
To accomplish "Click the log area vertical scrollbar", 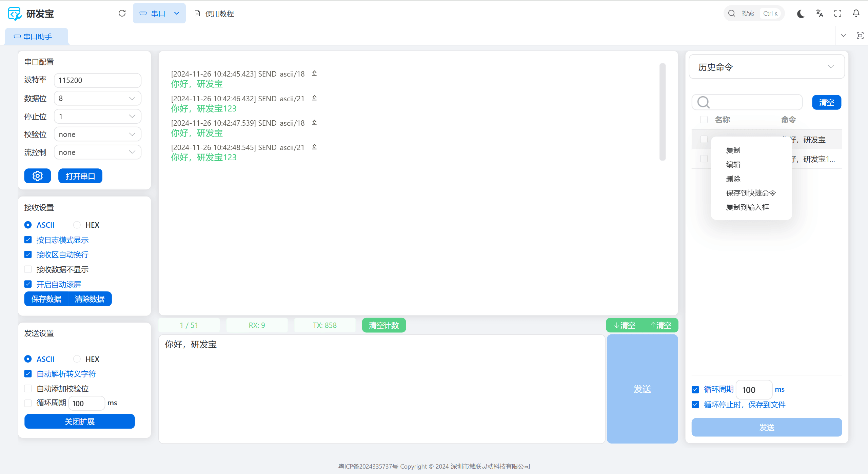I will click(663, 112).
